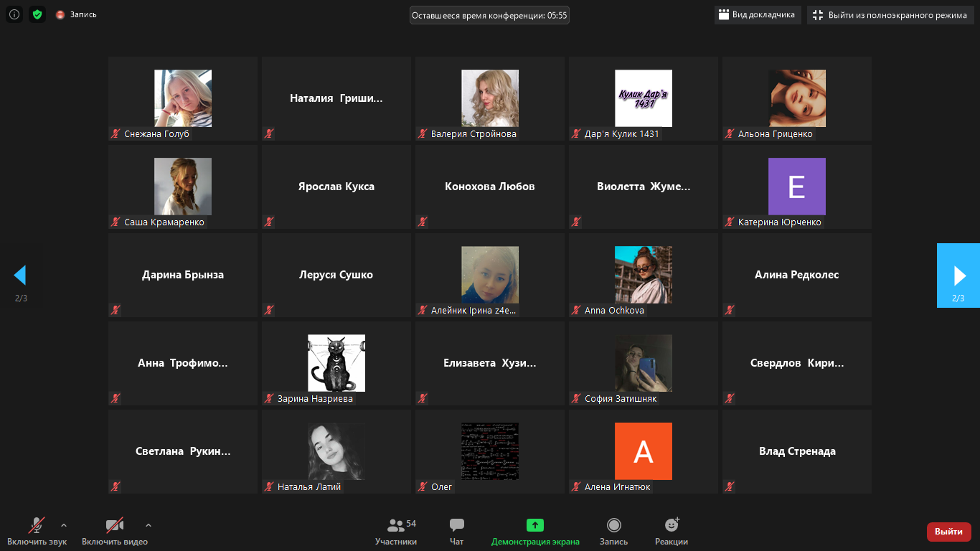Click the remaining conference time banner
The image size is (980, 551).
tap(489, 15)
